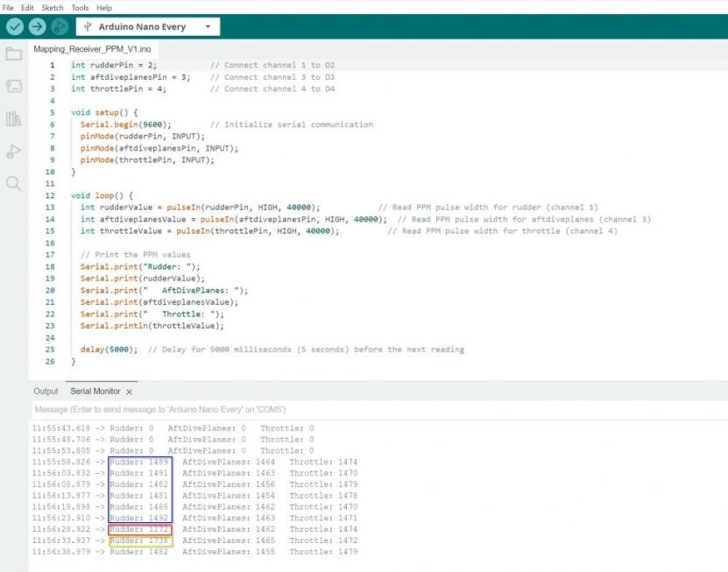Close the Serial Monitor tab
The width and height of the screenshot is (728, 572).
click(130, 392)
